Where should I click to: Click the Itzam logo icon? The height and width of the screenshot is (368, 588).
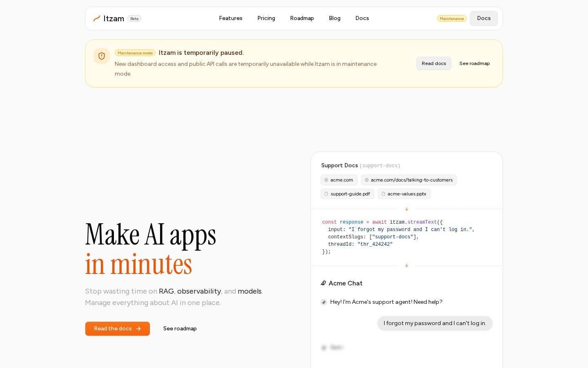(97, 18)
